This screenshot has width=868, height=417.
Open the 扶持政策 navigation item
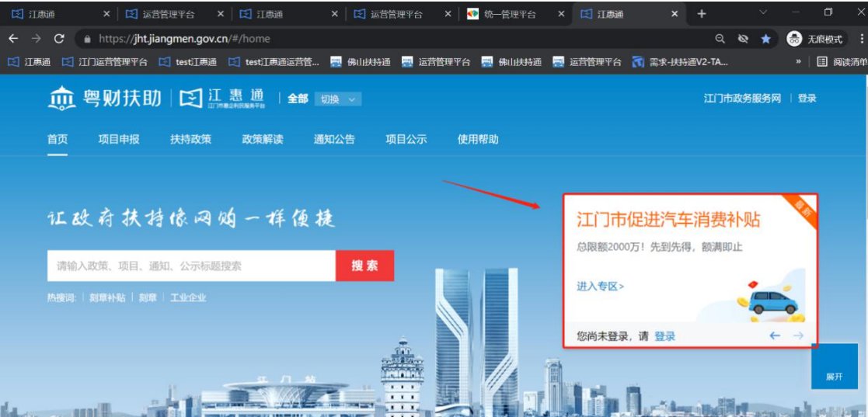coord(191,139)
